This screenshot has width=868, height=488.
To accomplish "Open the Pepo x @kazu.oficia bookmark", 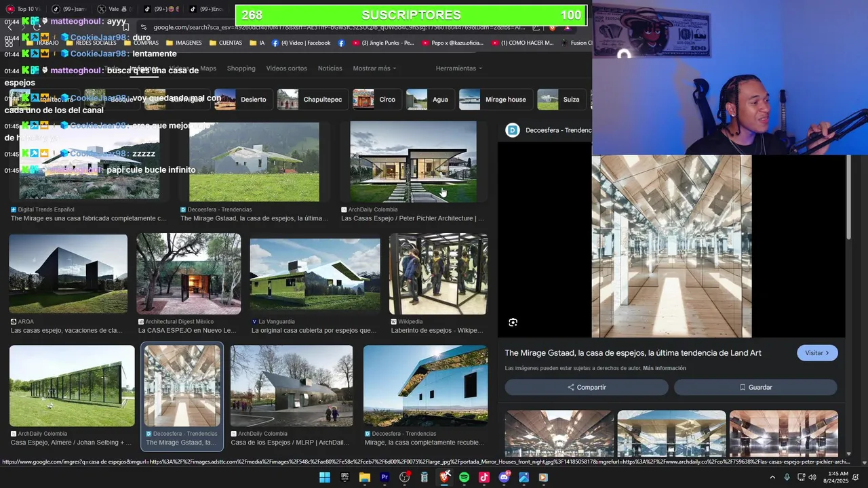I will coord(453,43).
